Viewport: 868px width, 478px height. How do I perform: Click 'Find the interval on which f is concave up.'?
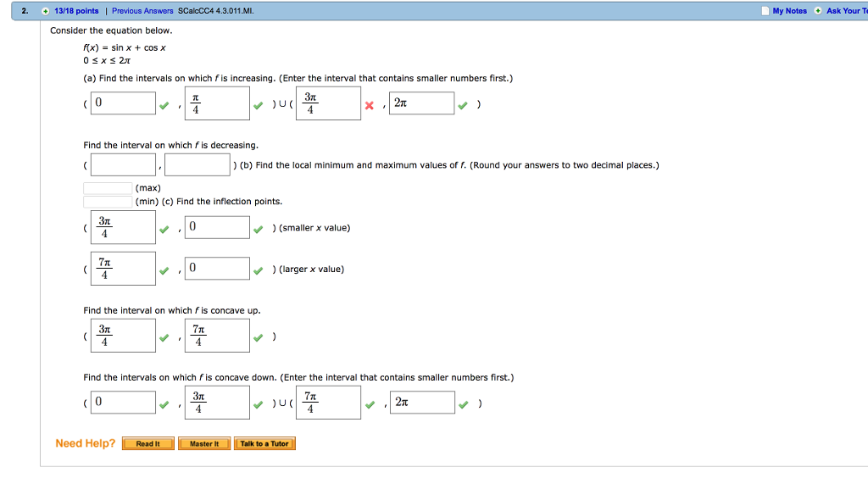point(171,310)
